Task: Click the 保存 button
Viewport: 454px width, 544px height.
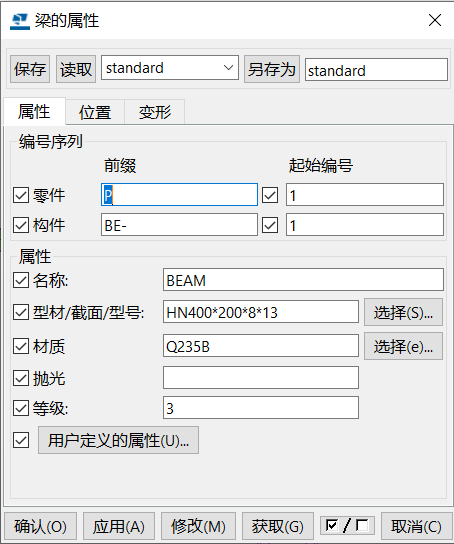Action: 30,69
